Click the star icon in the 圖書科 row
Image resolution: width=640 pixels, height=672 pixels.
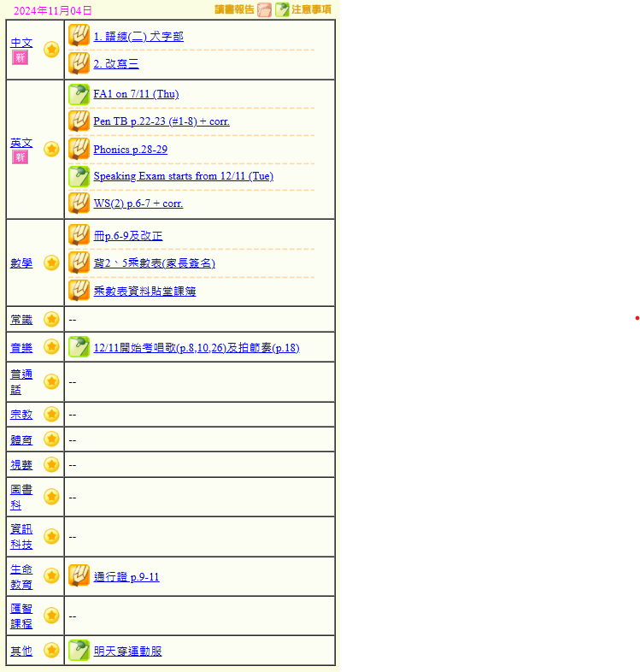pyautogui.click(x=51, y=497)
